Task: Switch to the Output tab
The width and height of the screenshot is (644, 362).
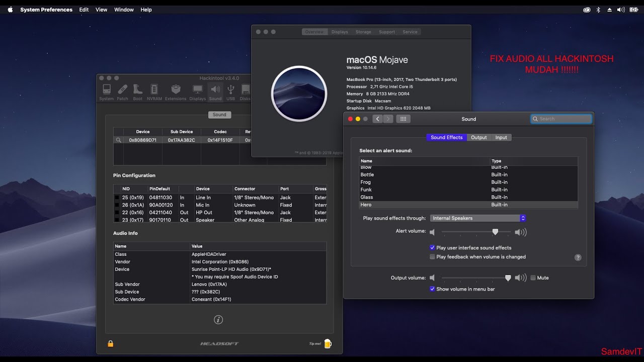Action: pyautogui.click(x=479, y=137)
